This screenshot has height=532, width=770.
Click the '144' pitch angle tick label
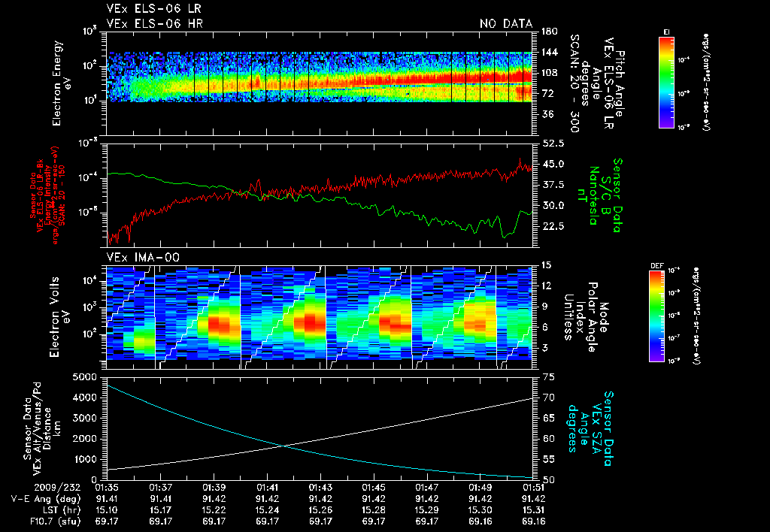coord(550,52)
